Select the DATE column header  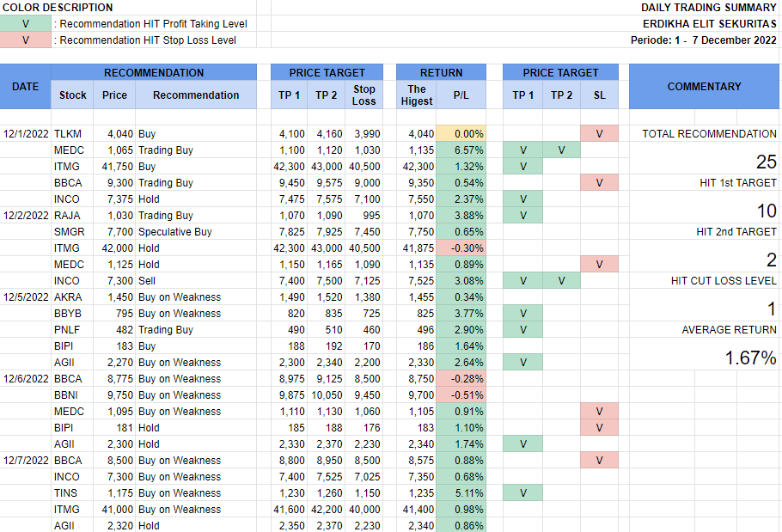tap(26, 86)
